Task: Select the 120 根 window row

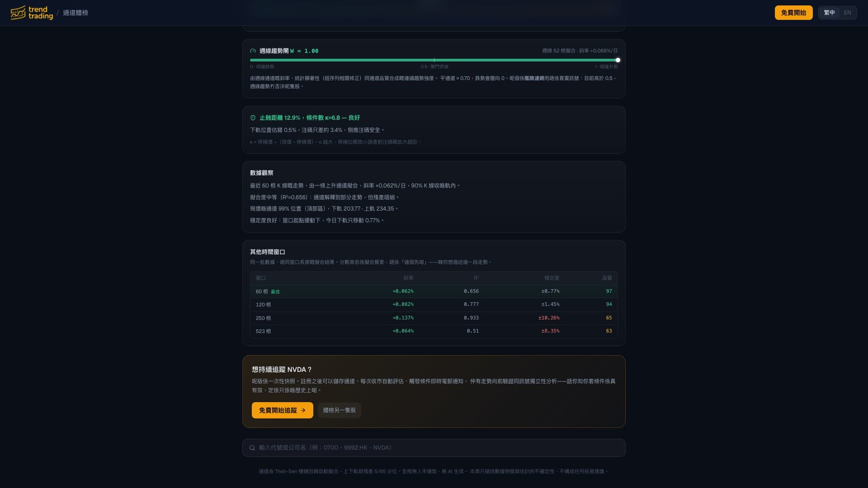Action: 434,305
